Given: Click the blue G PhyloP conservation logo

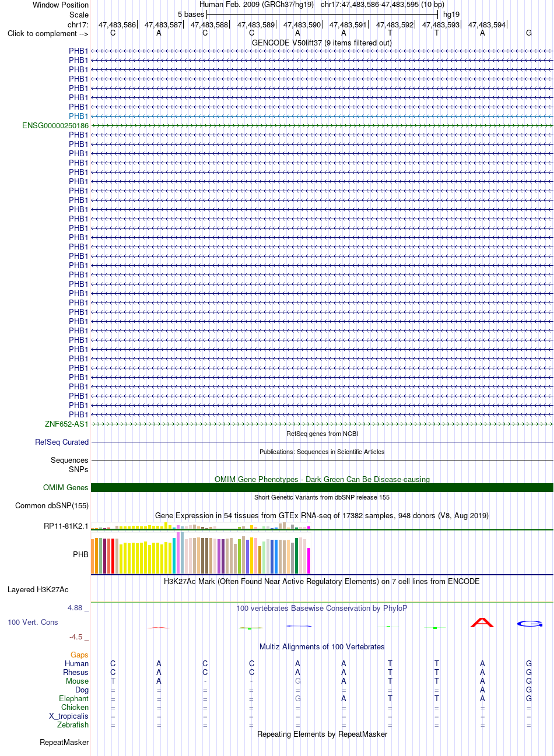Looking at the screenshot, I should click(530, 624).
